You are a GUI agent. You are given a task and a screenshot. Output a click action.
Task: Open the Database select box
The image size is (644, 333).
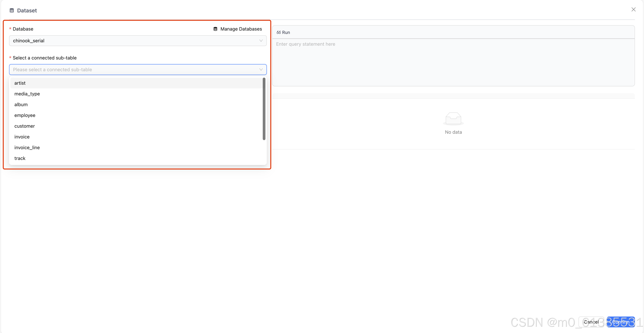[x=137, y=41]
